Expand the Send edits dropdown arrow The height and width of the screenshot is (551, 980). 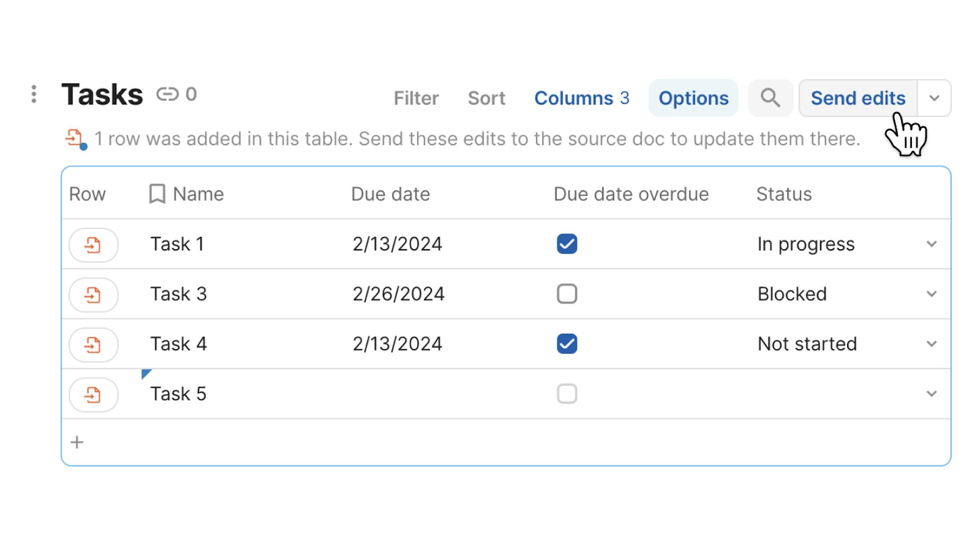coord(934,98)
